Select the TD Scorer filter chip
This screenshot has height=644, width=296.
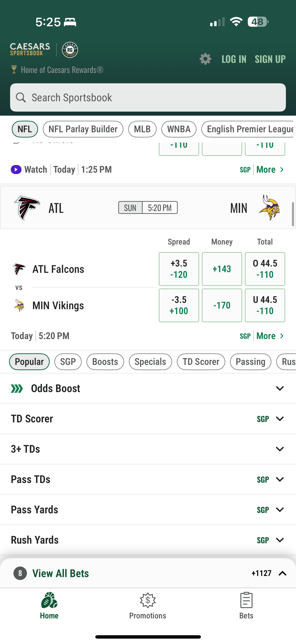(201, 362)
